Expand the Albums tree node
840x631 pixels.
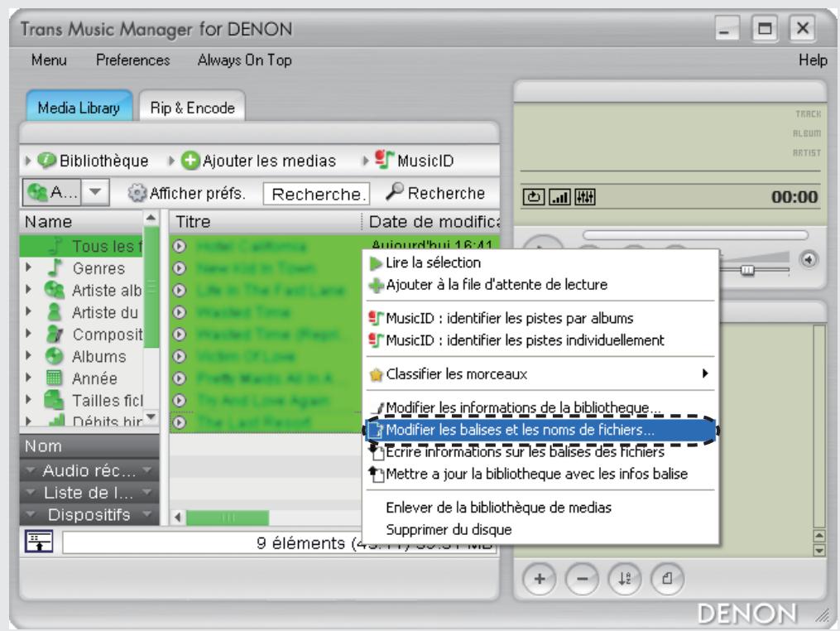coord(28,355)
